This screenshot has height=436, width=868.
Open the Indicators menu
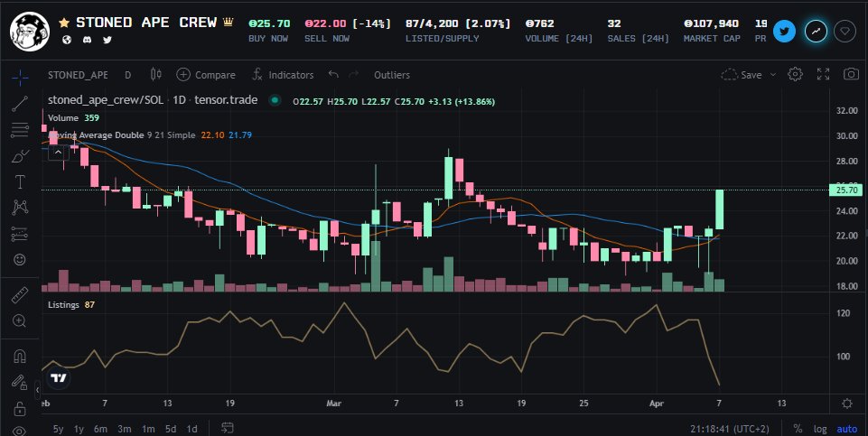pyautogui.click(x=283, y=75)
